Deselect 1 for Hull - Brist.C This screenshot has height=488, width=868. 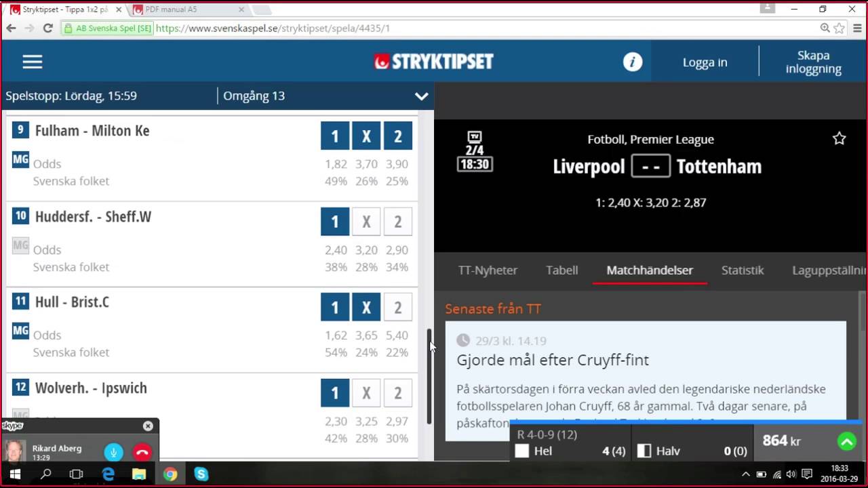point(335,307)
